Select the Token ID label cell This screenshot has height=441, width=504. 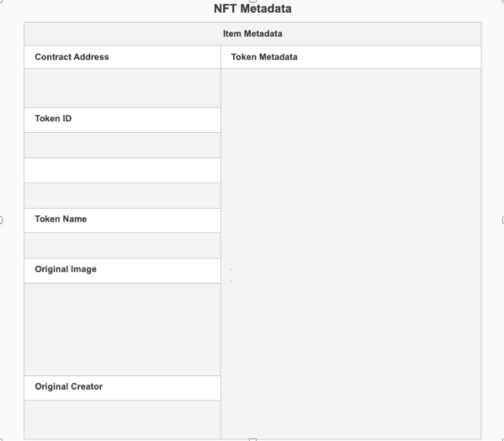(123, 120)
